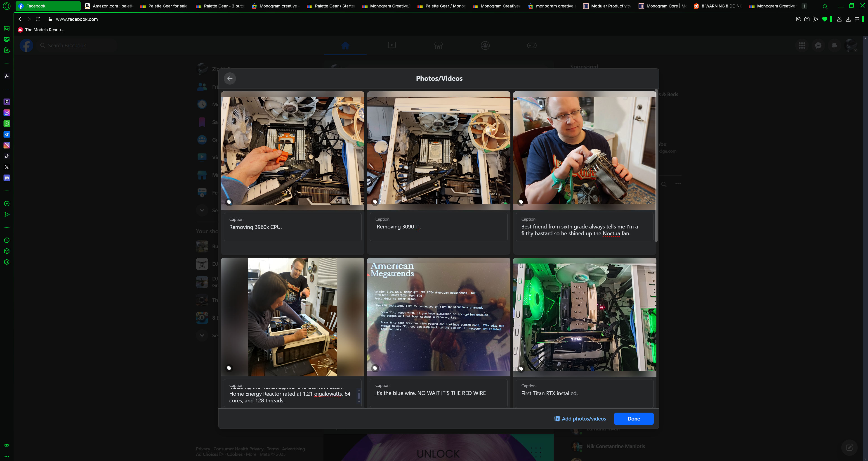The width and height of the screenshot is (868, 461).
Task: Click the Photos/Videos dialog scrollbar
Action: [656, 165]
